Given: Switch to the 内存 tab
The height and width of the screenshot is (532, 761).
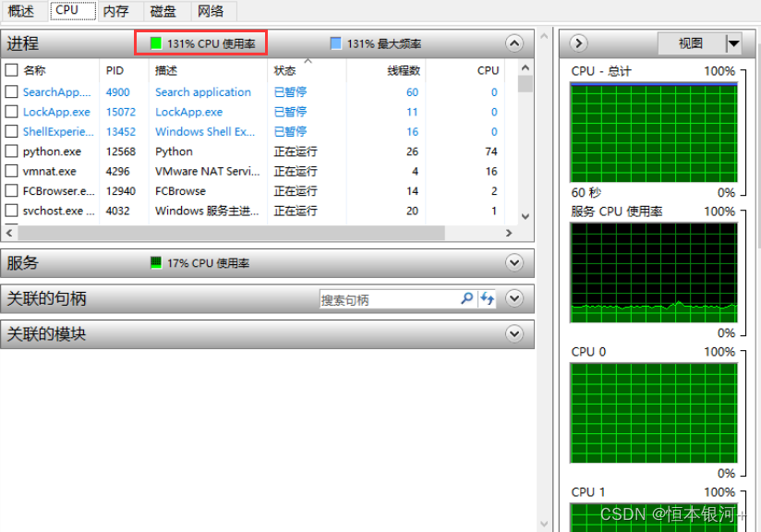Looking at the screenshot, I should 115,11.
